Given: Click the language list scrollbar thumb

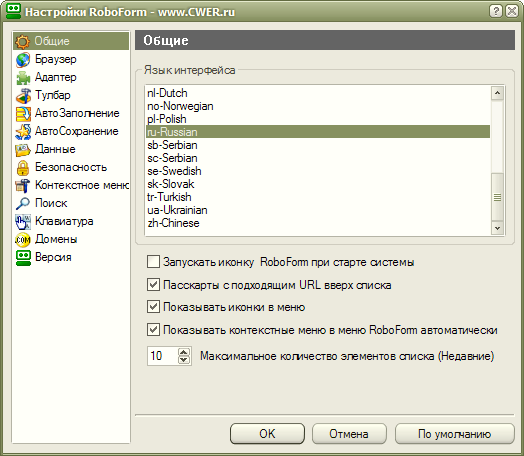Looking at the screenshot, I should (x=497, y=197).
